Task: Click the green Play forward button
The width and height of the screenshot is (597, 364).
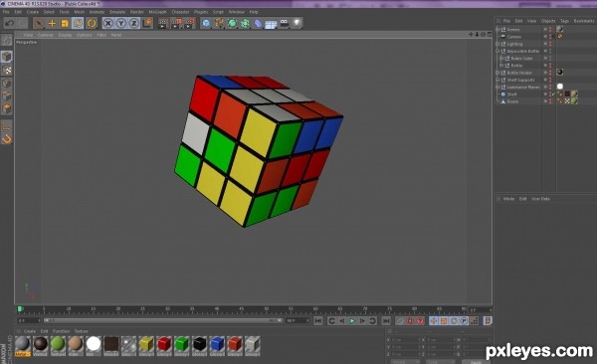Action: click(x=352, y=321)
